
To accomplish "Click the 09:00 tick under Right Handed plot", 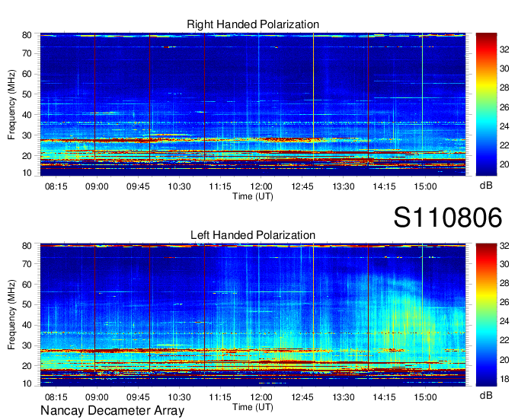I will coord(97,186).
